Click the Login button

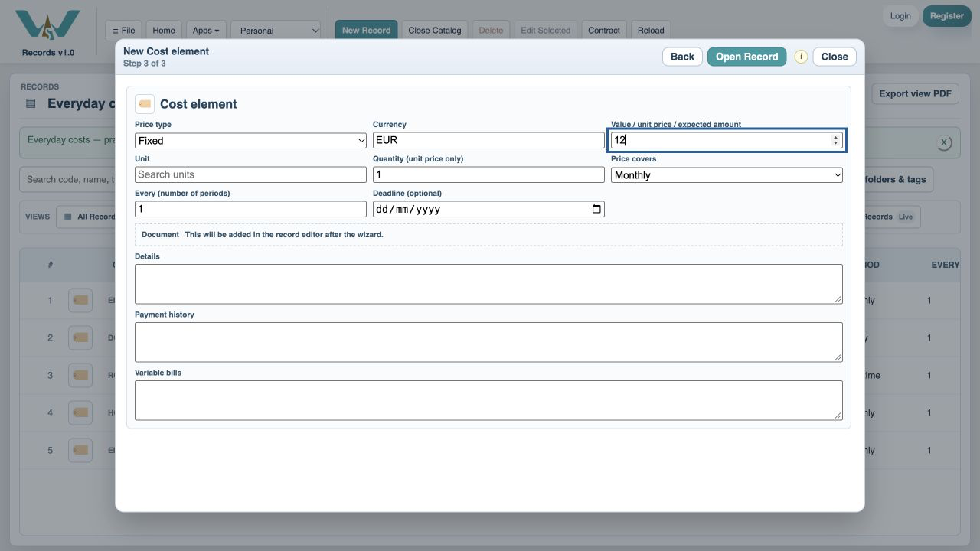pos(900,16)
